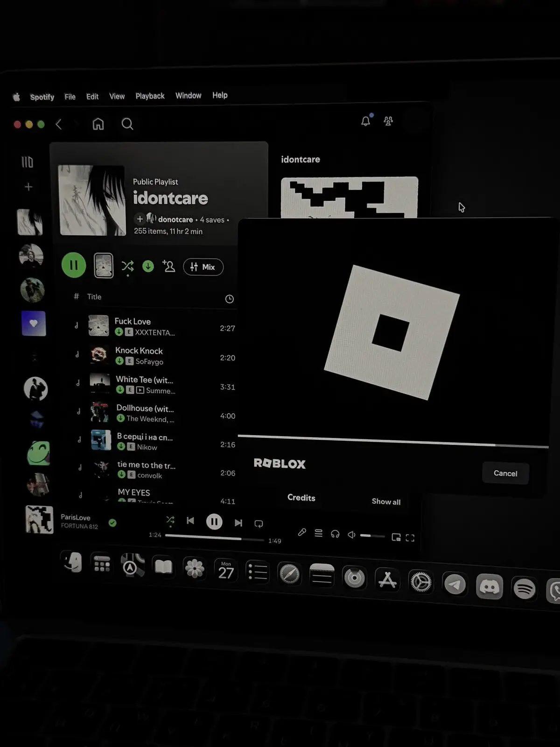Open the play queue icon
Image resolution: width=560 pixels, height=747 pixels.
pos(318,533)
